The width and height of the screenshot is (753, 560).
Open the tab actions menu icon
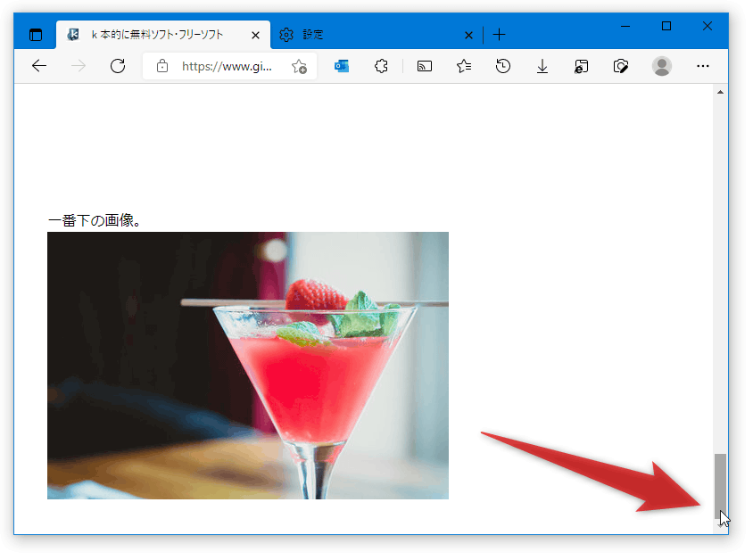coord(36,35)
